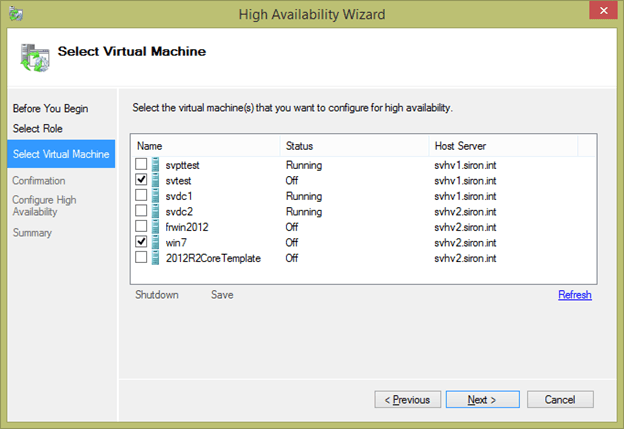This screenshot has width=624, height=429.
Task: Enable the svpttest checkbox
Action: (141, 164)
